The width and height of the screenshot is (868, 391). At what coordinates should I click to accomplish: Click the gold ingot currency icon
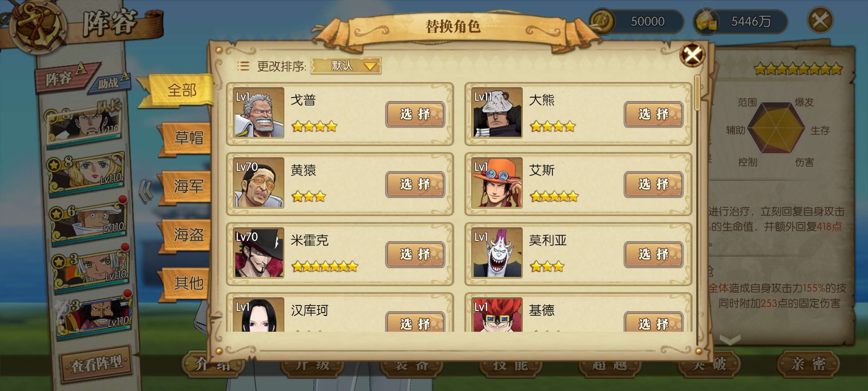tap(706, 21)
